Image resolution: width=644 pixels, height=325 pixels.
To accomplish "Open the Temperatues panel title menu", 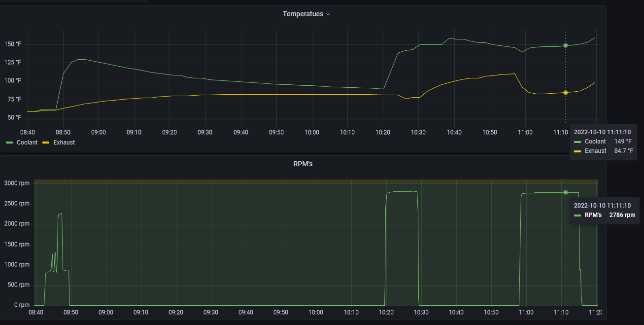I will (303, 14).
